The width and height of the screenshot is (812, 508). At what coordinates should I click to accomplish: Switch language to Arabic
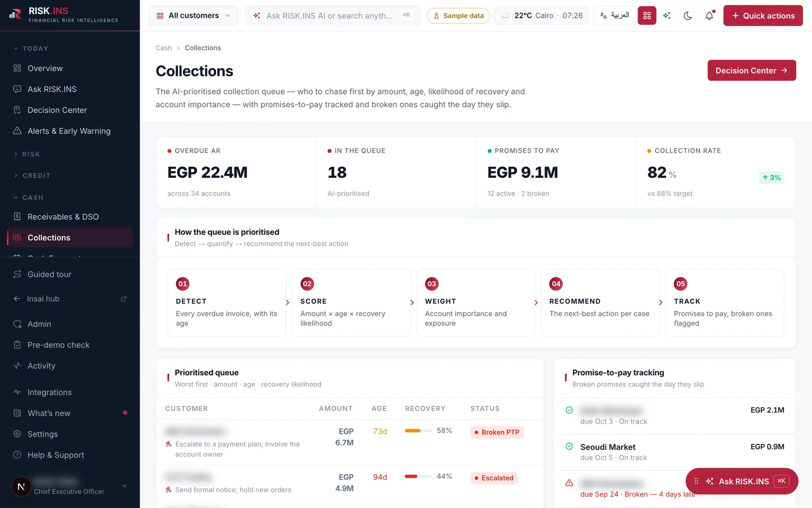tap(614, 15)
